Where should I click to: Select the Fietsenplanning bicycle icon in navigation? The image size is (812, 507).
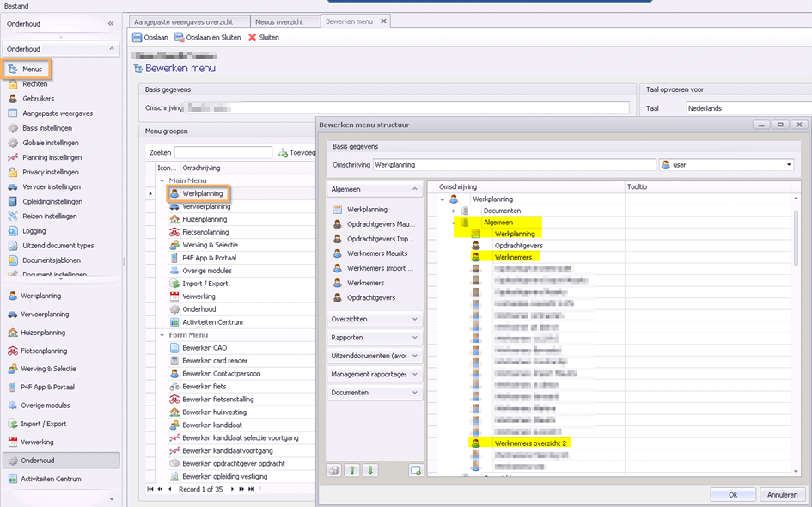pos(13,351)
